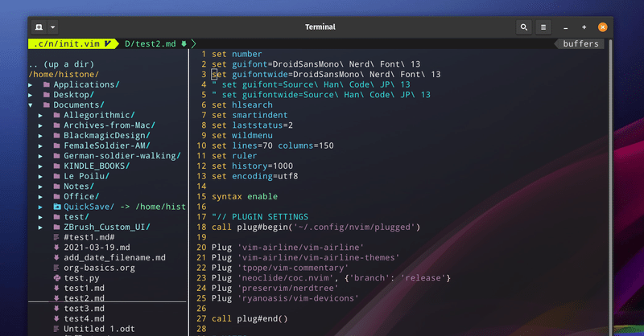Click 'call plug#end()' on line 27
Viewport: 644px width, 336px height.
coord(250,319)
